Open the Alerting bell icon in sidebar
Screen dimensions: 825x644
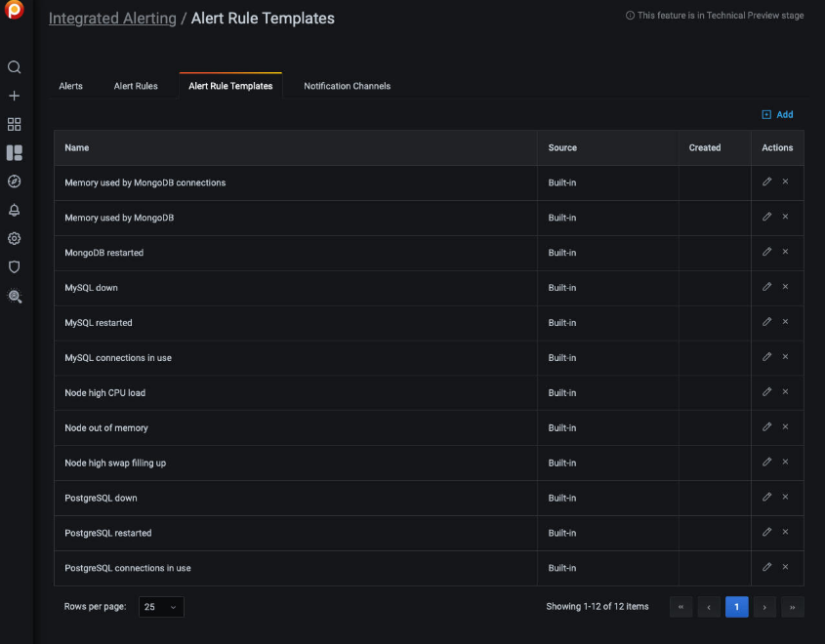(15, 211)
